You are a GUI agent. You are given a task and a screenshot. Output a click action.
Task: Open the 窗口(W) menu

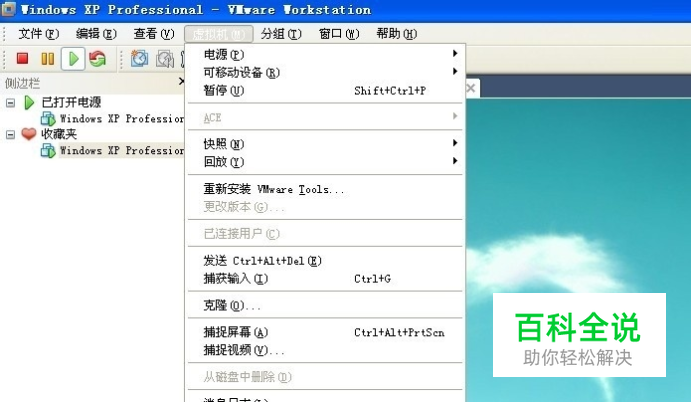pyautogui.click(x=339, y=34)
